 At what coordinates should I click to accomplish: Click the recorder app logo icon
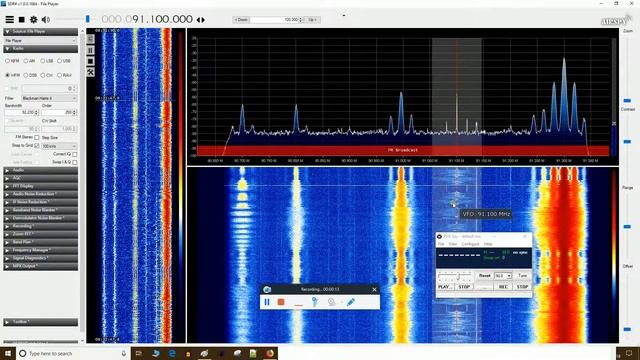pos(267,289)
